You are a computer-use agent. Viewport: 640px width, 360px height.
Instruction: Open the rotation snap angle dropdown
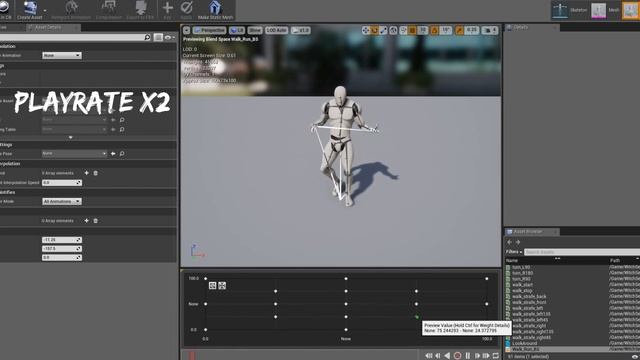pos(446,30)
